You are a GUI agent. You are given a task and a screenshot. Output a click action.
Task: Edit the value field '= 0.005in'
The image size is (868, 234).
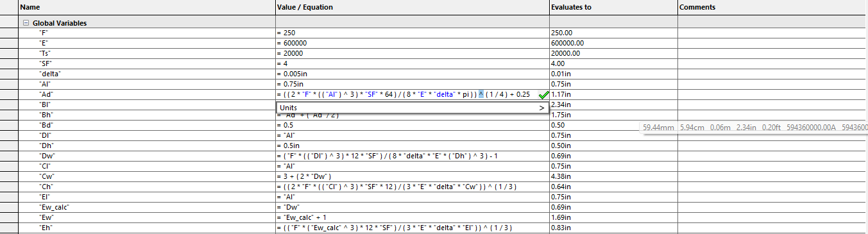pyautogui.click(x=413, y=74)
